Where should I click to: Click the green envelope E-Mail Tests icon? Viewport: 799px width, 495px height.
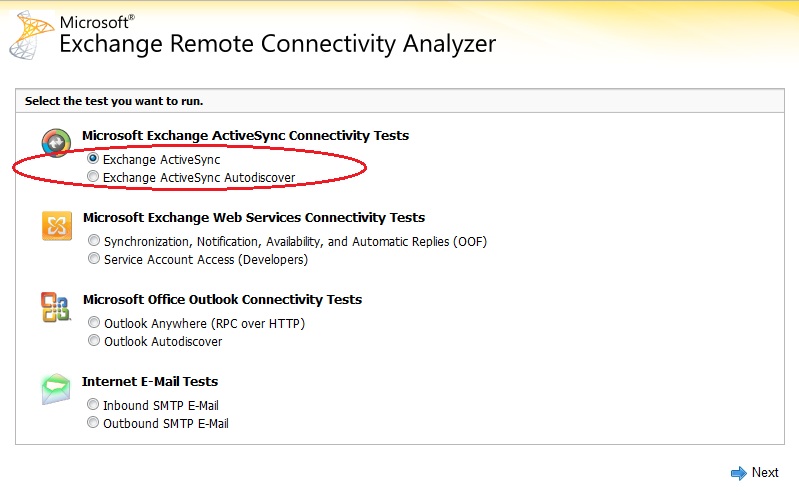click(56, 389)
